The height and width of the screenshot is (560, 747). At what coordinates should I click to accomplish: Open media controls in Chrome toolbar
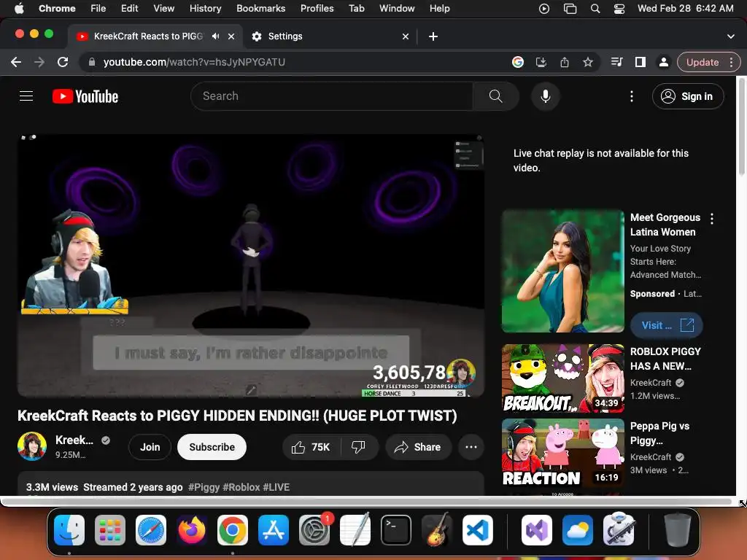click(x=617, y=62)
